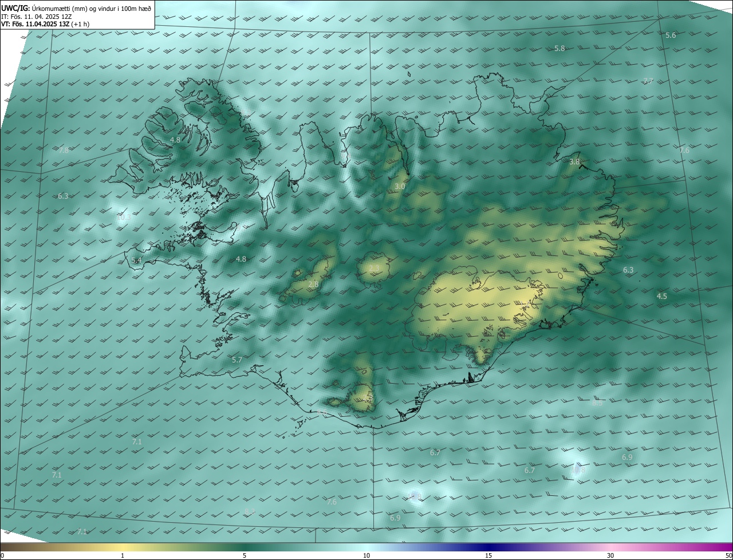Click the value label 7.8 on the map
The height and width of the screenshot is (560, 733).
(63, 151)
